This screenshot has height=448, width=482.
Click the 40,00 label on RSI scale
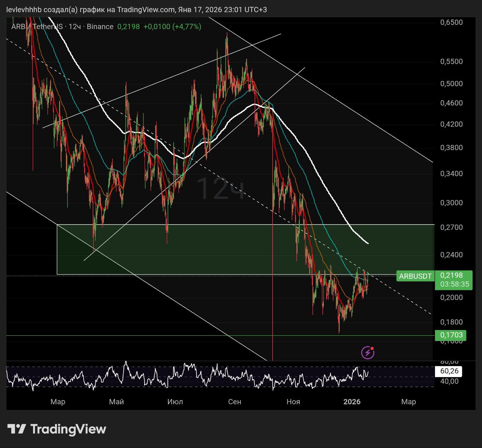pos(449,381)
